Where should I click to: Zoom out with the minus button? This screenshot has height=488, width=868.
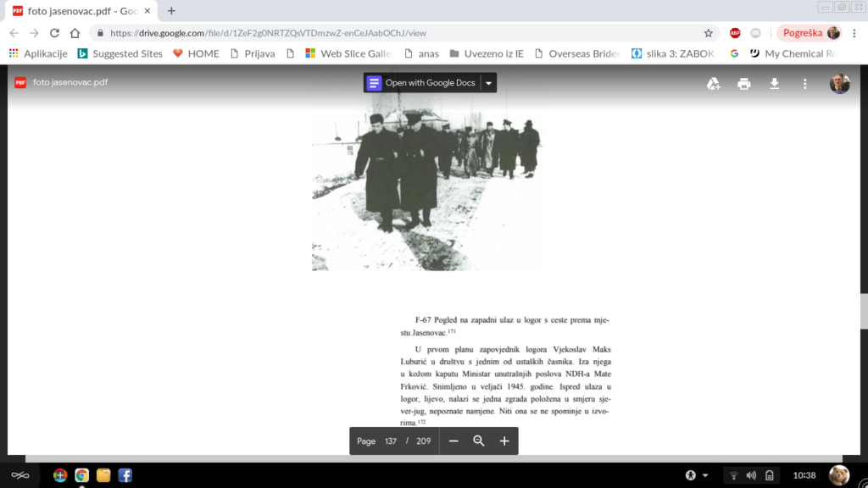(x=453, y=441)
